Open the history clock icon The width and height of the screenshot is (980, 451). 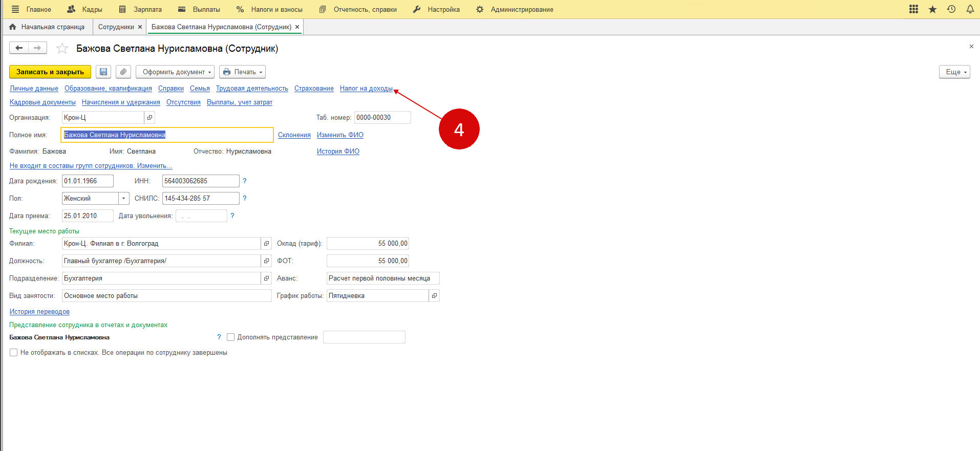951,9
